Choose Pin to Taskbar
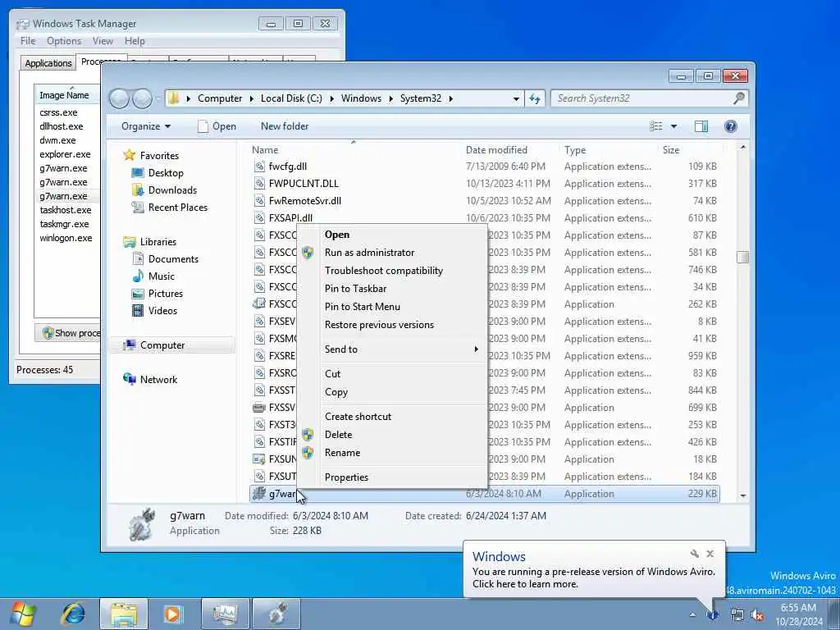Viewport: 840px width, 630px height. tap(392, 288)
